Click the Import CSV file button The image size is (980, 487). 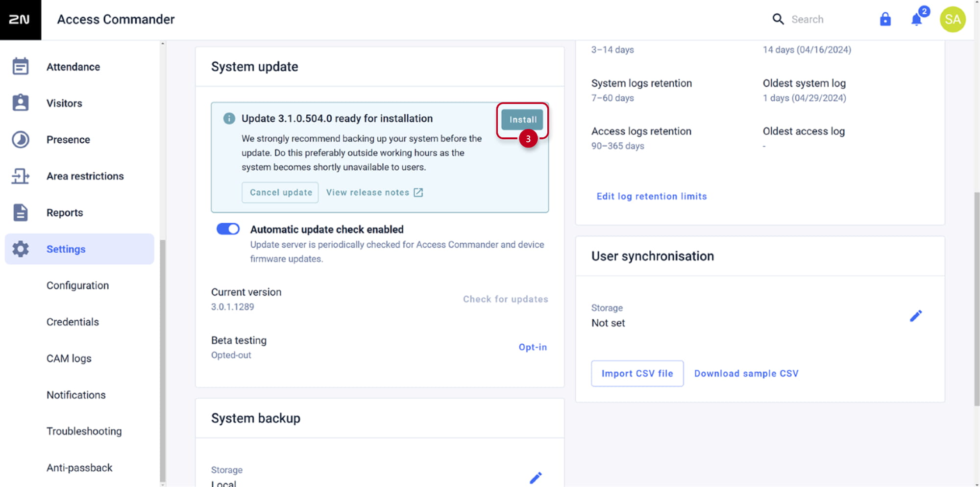click(637, 374)
